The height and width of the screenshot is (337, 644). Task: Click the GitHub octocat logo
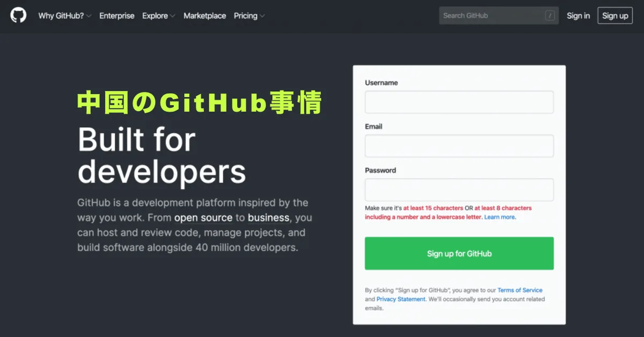pyautogui.click(x=18, y=16)
